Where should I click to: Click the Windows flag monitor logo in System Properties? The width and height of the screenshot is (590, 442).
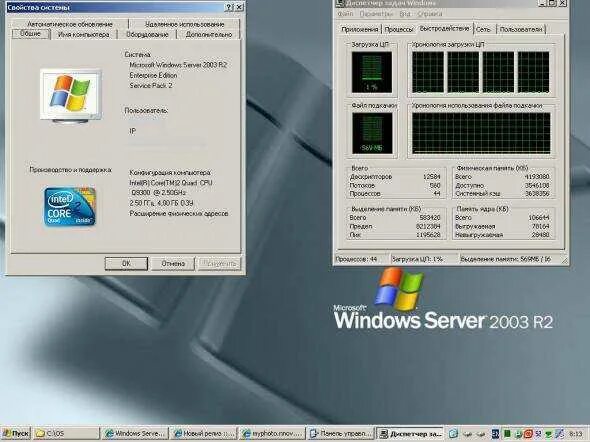point(70,96)
